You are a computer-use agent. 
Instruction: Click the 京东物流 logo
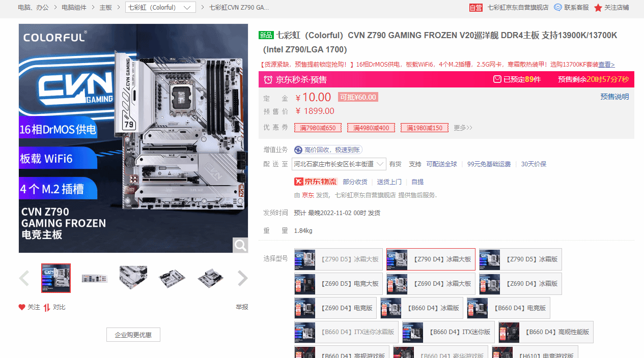(316, 182)
